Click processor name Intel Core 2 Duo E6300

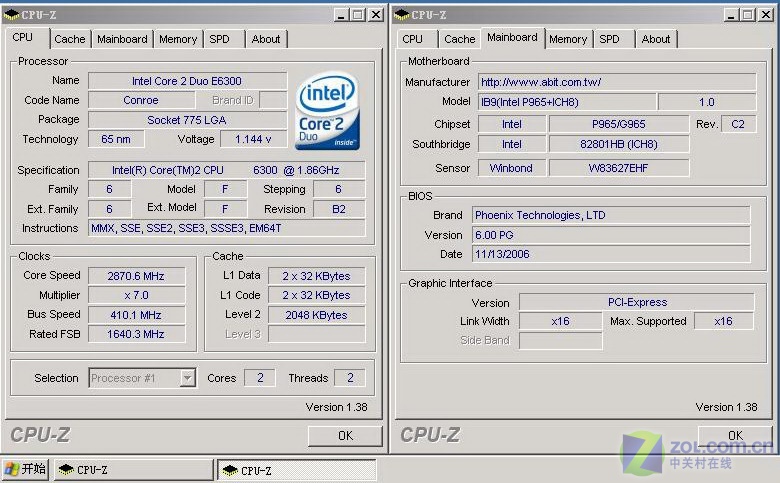[x=187, y=81]
